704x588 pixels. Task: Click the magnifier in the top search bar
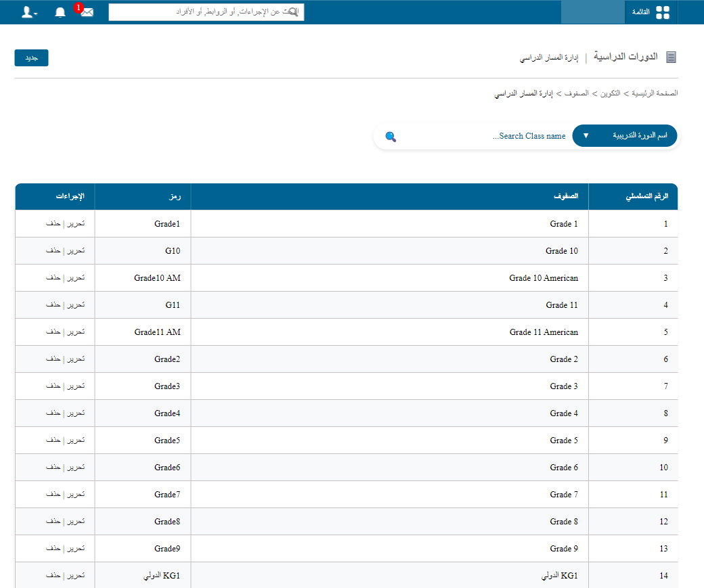coord(292,12)
